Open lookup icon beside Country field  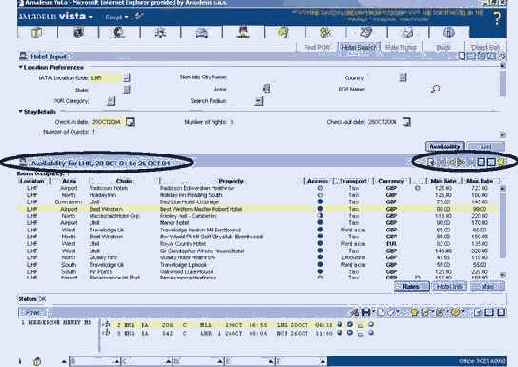(403, 77)
